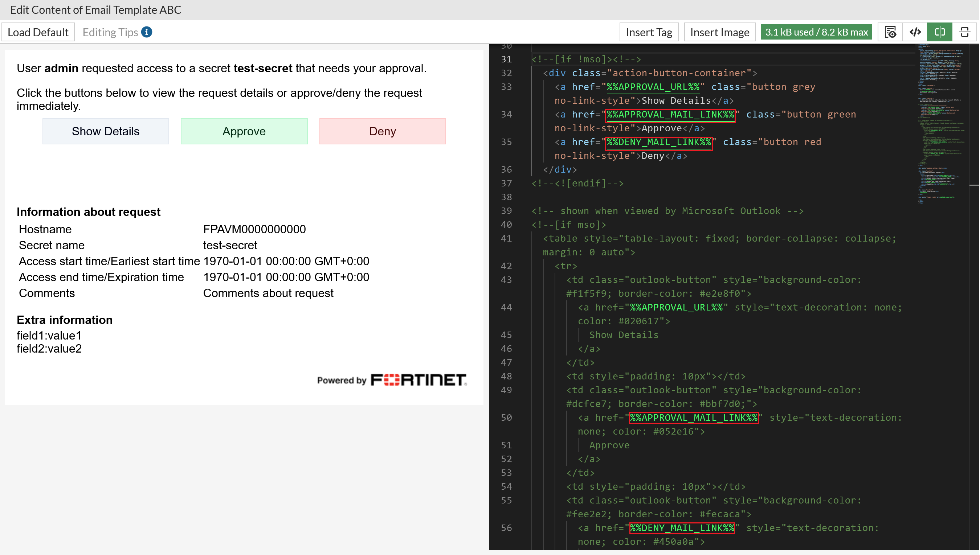Click Show Details button in preview

click(106, 131)
